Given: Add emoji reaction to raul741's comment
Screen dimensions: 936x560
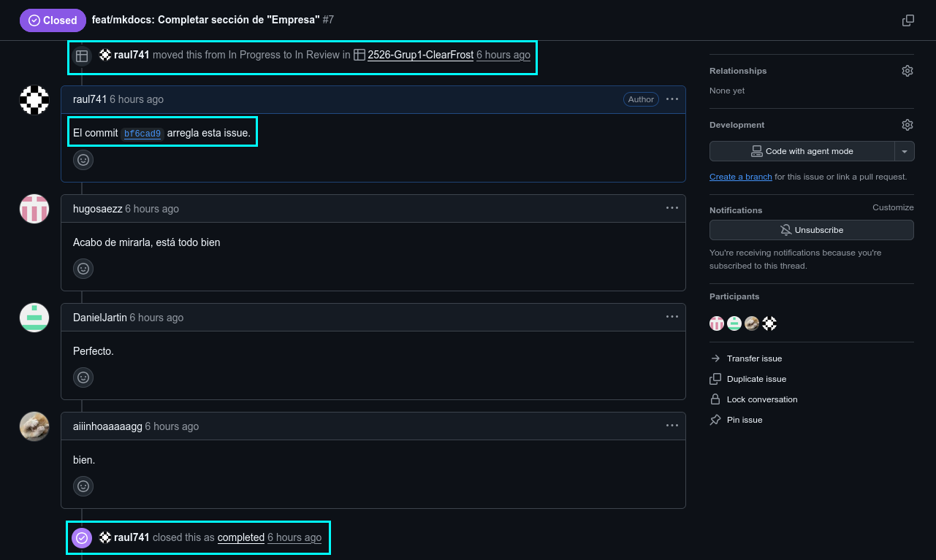Looking at the screenshot, I should coord(83,160).
